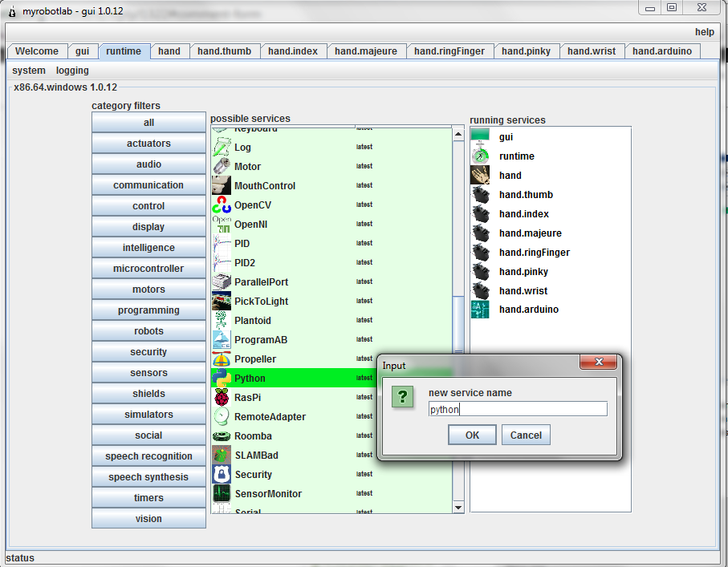
Task: Click the new service name text field
Action: tap(518, 409)
